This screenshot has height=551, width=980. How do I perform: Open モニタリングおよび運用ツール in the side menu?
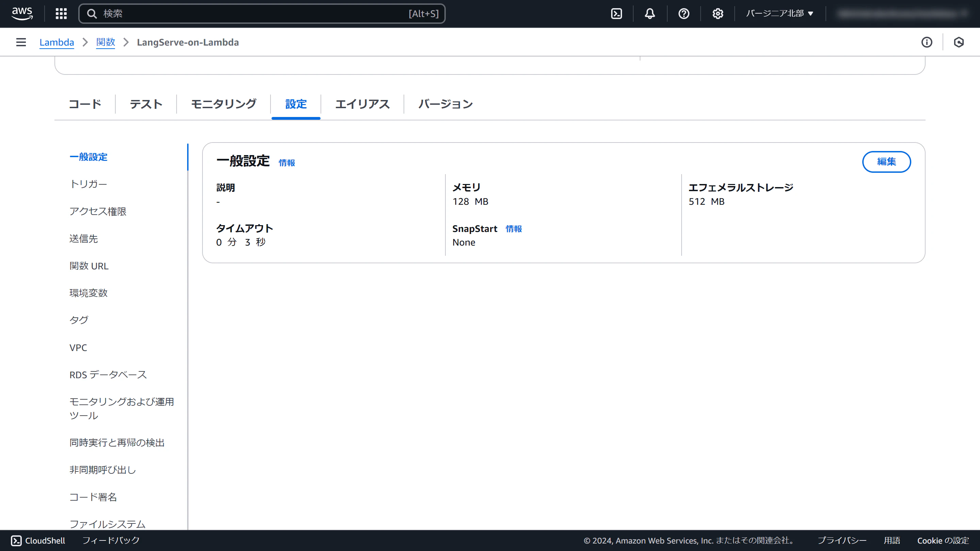click(122, 408)
